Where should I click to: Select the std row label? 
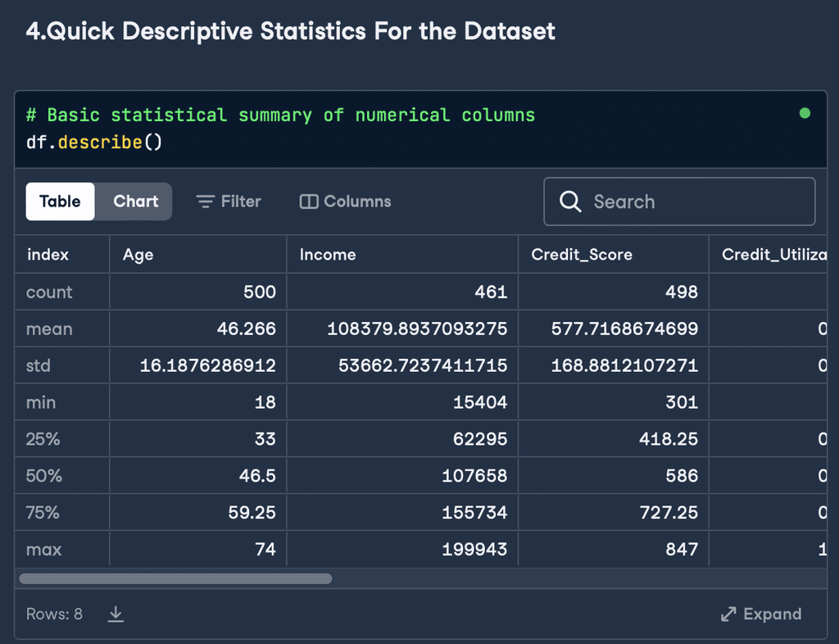click(x=38, y=366)
